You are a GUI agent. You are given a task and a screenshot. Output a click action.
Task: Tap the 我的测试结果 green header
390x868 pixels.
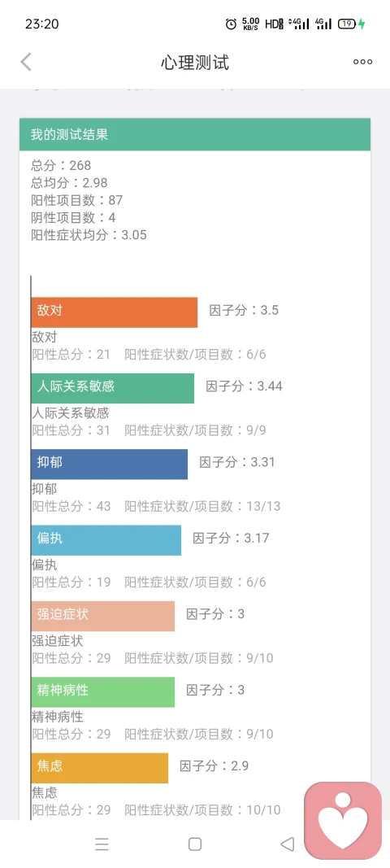[195, 134]
